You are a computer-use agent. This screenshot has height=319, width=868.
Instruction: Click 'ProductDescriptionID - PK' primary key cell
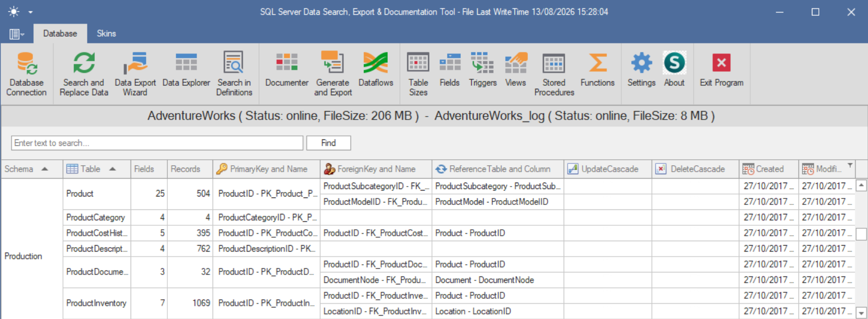tap(267, 249)
